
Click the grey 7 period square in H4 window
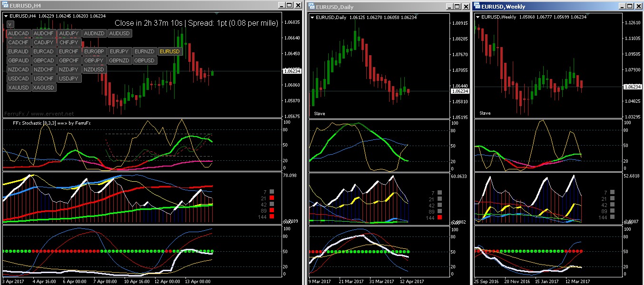click(x=272, y=191)
